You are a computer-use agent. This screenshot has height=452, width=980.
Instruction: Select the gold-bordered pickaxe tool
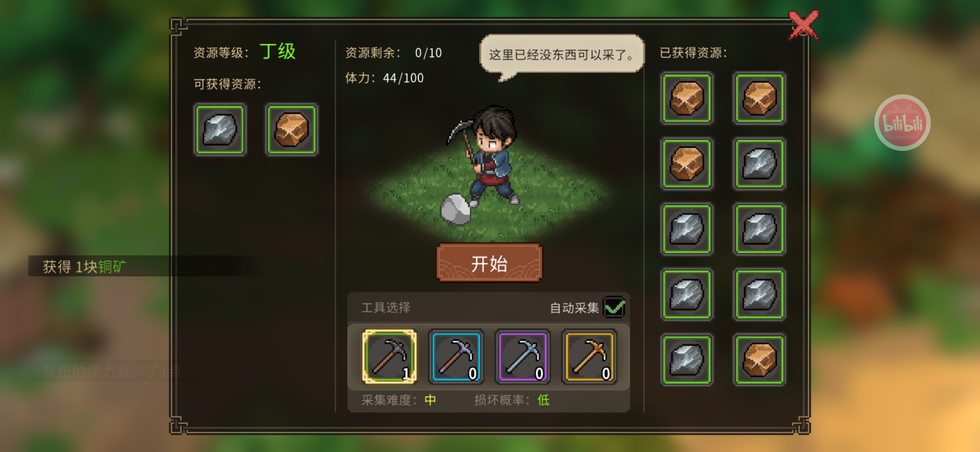coord(589,357)
